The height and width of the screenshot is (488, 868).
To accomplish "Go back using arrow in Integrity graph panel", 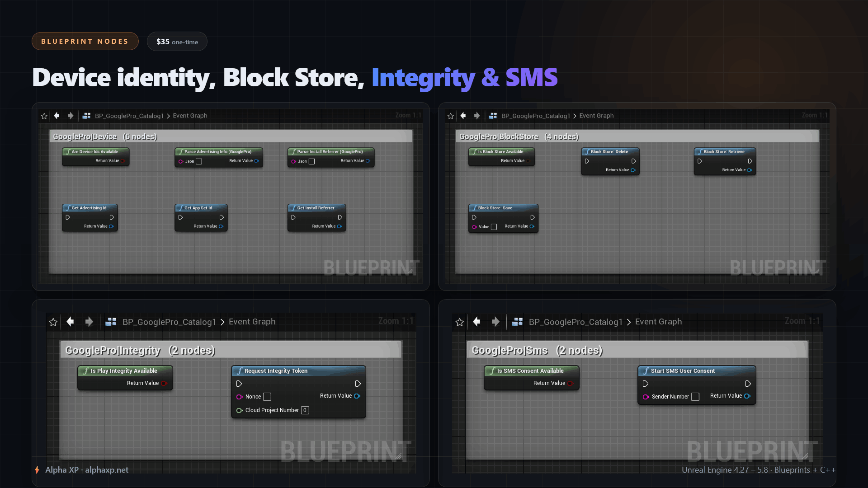I will (70, 322).
